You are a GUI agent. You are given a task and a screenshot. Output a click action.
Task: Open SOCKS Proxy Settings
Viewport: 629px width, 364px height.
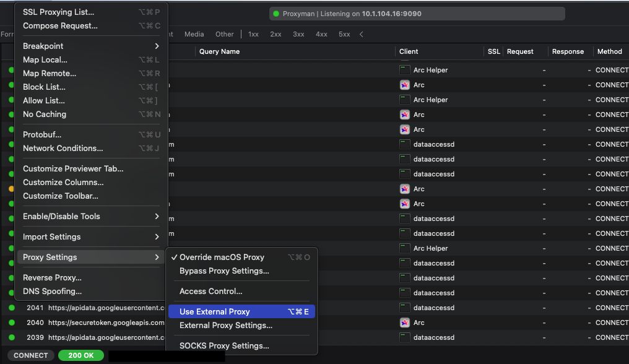(x=241, y=346)
